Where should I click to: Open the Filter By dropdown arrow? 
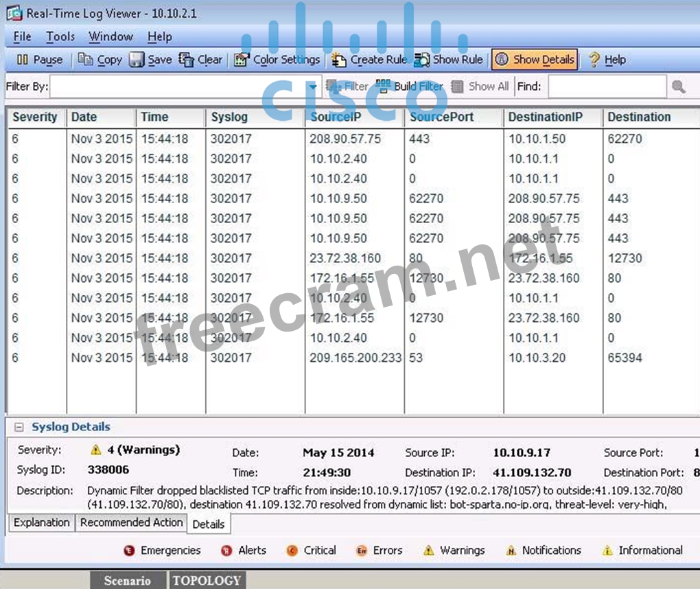[x=313, y=86]
